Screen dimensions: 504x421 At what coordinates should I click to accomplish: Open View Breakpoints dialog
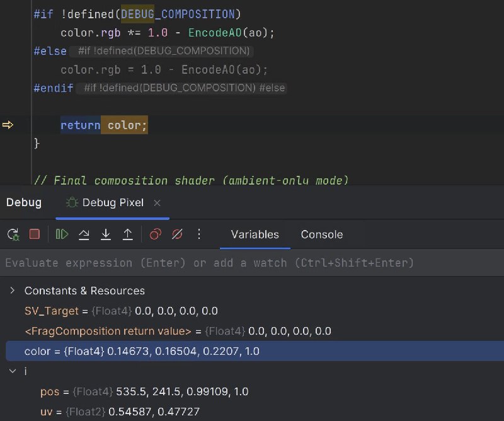click(x=156, y=234)
